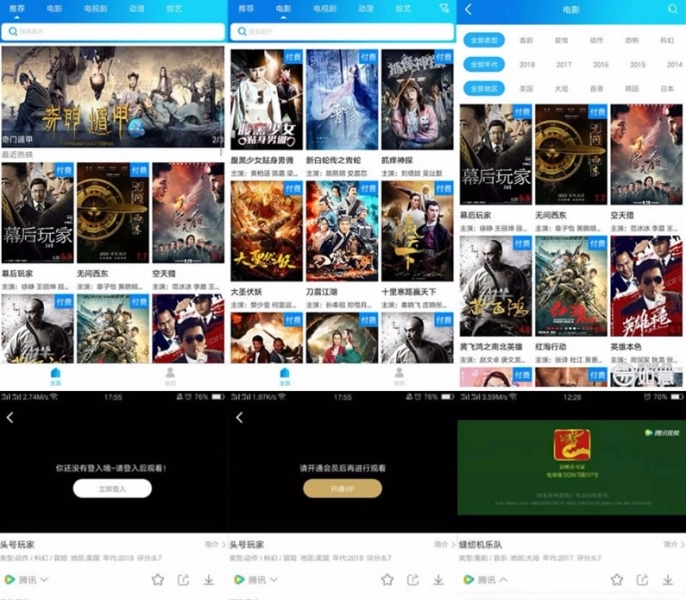
Task: Filter movies by year 2017
Action: 564,64
